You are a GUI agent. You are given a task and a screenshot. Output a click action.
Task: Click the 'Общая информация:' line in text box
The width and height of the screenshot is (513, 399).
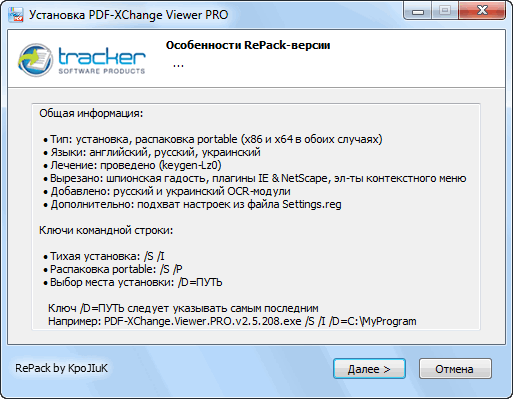(91, 113)
